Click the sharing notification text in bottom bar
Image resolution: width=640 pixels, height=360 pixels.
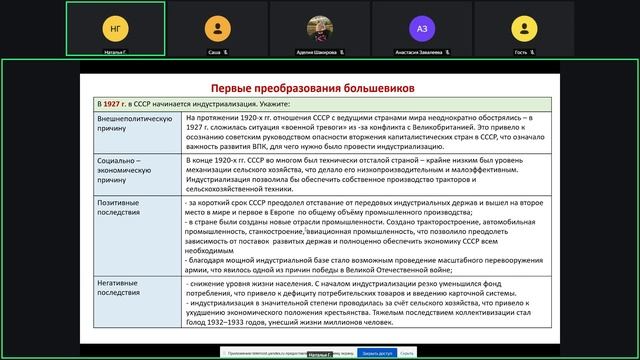pos(291,353)
